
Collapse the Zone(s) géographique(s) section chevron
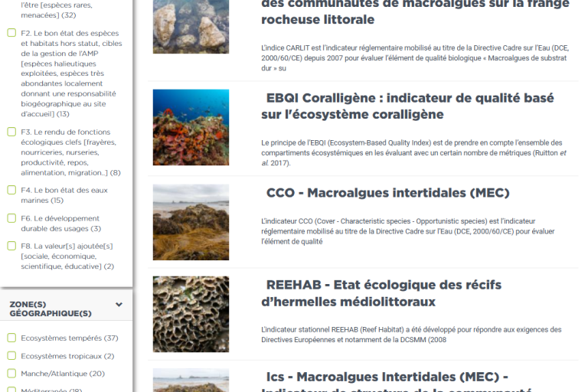pos(119,305)
